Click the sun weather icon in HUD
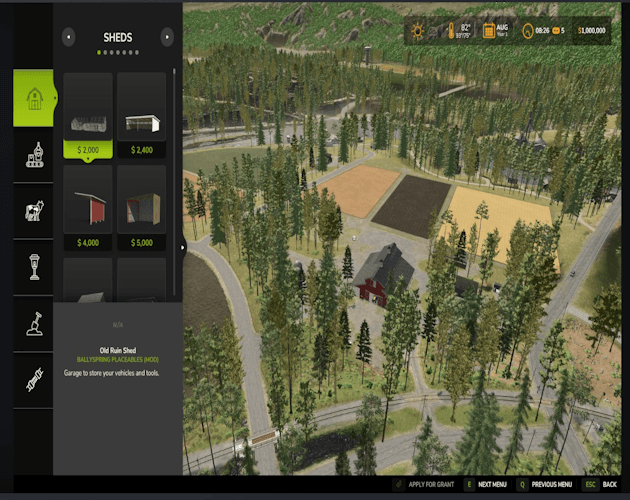630x500 pixels. point(417,31)
